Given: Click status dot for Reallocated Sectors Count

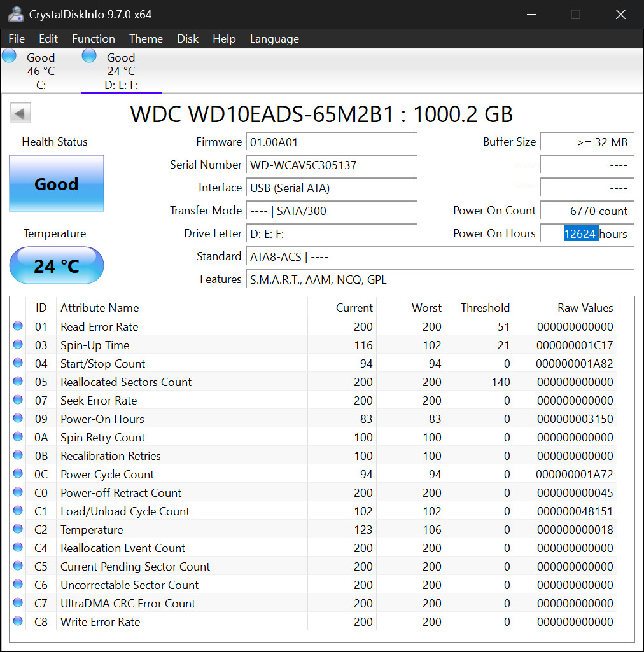Looking at the screenshot, I should click(18, 381).
